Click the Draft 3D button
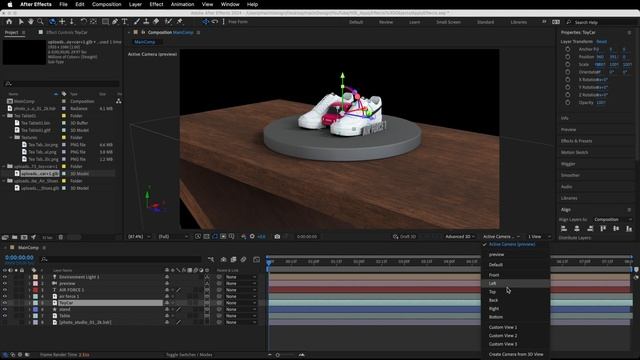Screen dimensions: 640x360 [x=405, y=236]
